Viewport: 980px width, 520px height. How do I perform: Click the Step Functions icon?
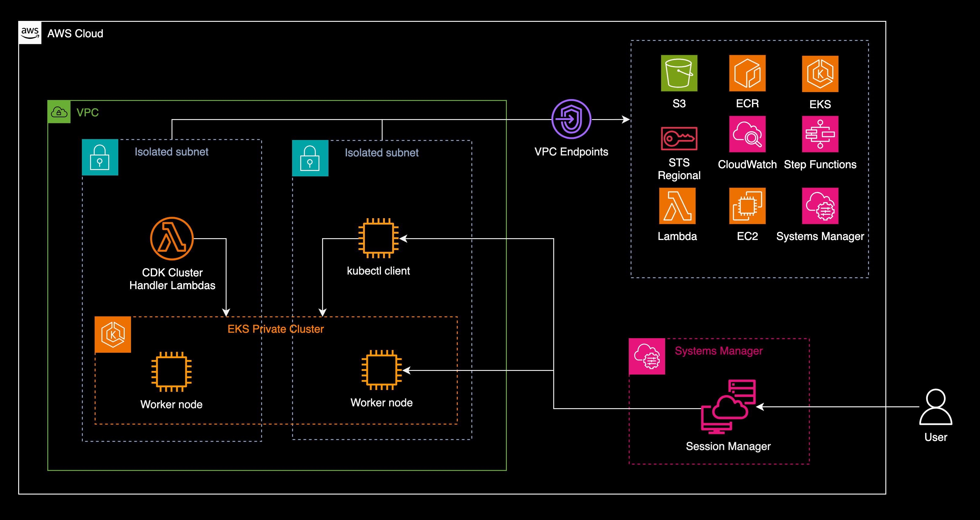click(820, 134)
